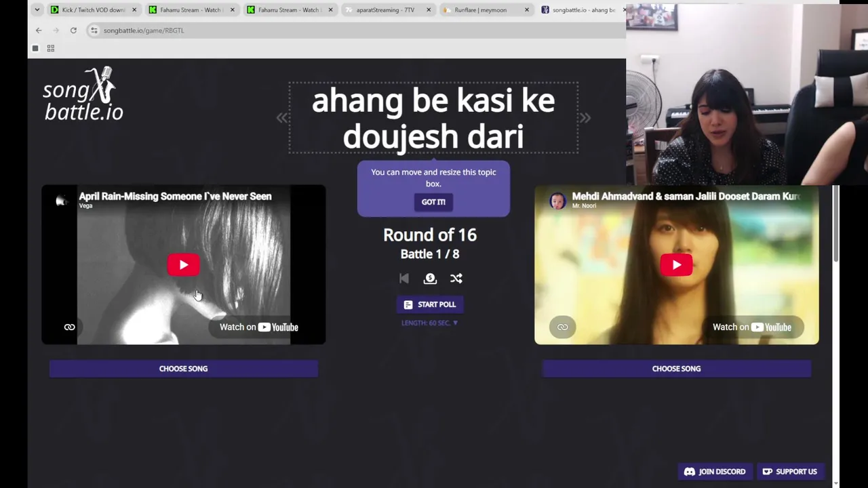Click the previous battle skip-back icon
The image size is (868, 488).
tap(404, 279)
